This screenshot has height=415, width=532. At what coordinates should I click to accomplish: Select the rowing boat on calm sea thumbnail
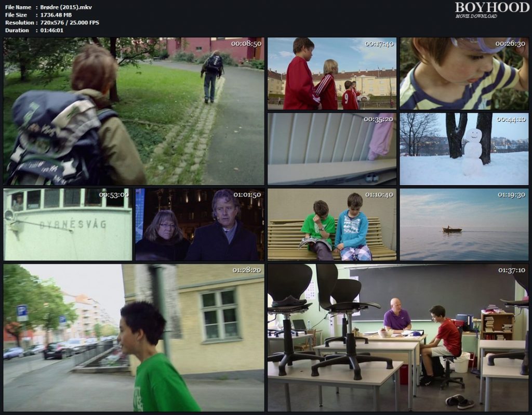pos(464,224)
